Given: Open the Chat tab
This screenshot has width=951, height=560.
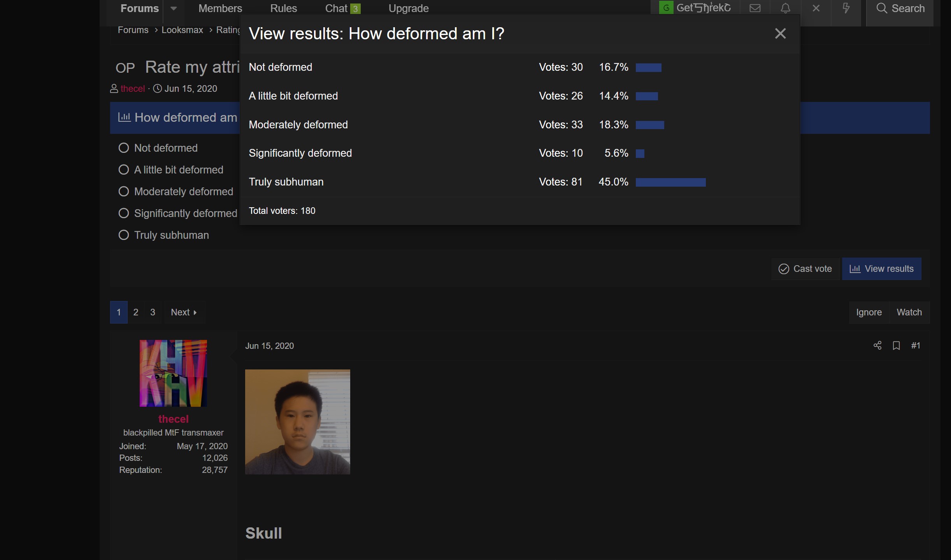Looking at the screenshot, I should 342,8.
